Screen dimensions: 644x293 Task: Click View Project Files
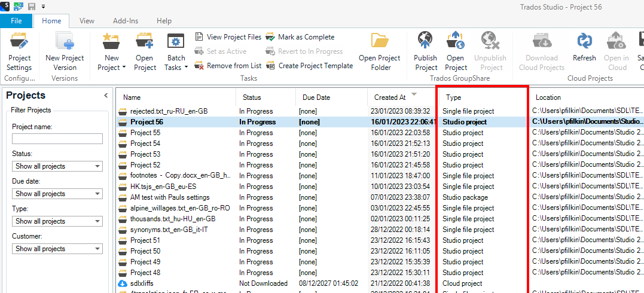(x=228, y=37)
